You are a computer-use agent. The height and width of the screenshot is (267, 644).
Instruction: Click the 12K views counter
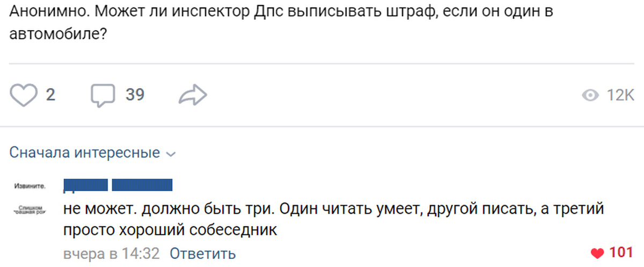[x=620, y=96]
